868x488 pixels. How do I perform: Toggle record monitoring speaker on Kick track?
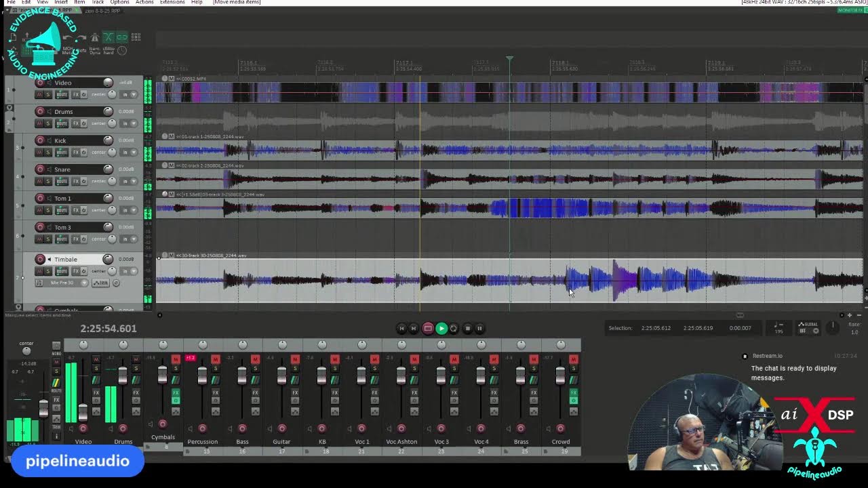[50, 140]
